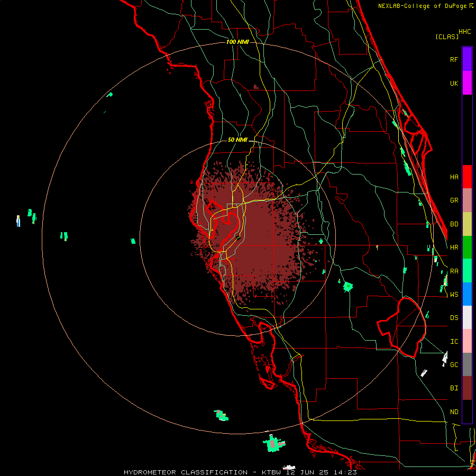Image resolution: width=476 pixels, height=476 pixels.
Task: Select the light pink IC swatch
Action: tap(467, 341)
